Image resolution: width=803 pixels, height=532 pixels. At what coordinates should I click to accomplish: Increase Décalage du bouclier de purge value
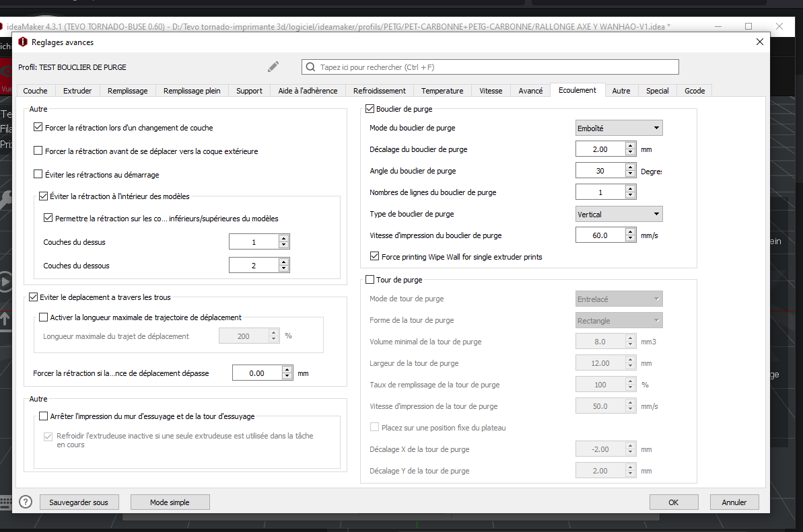coord(631,146)
